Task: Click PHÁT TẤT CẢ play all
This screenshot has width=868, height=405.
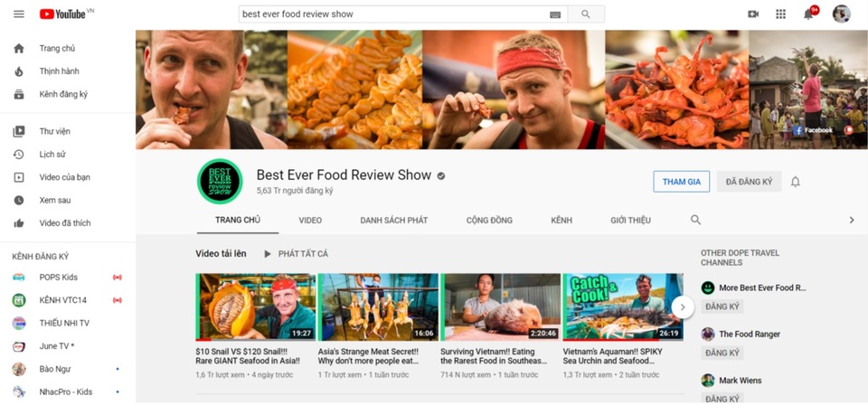Action: 297,254
